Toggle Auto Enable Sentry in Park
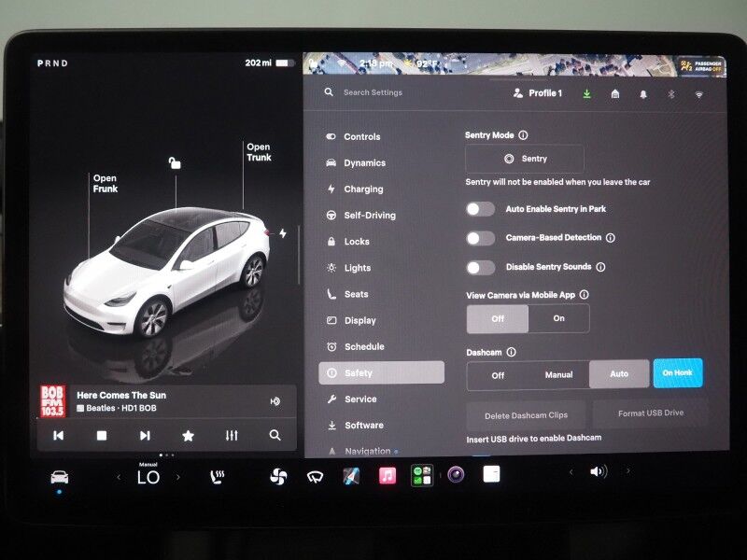Image resolution: width=747 pixels, height=560 pixels. click(480, 209)
